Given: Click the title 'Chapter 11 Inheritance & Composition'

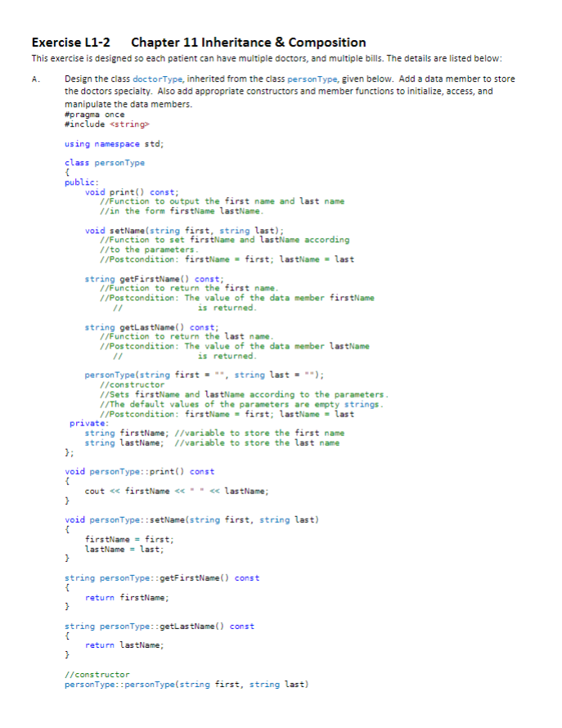Looking at the screenshot, I should tap(249, 43).
